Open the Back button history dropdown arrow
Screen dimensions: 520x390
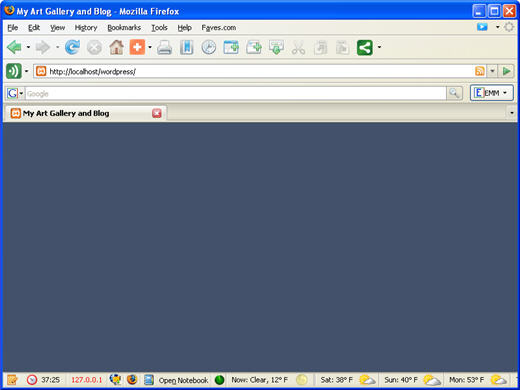28,47
